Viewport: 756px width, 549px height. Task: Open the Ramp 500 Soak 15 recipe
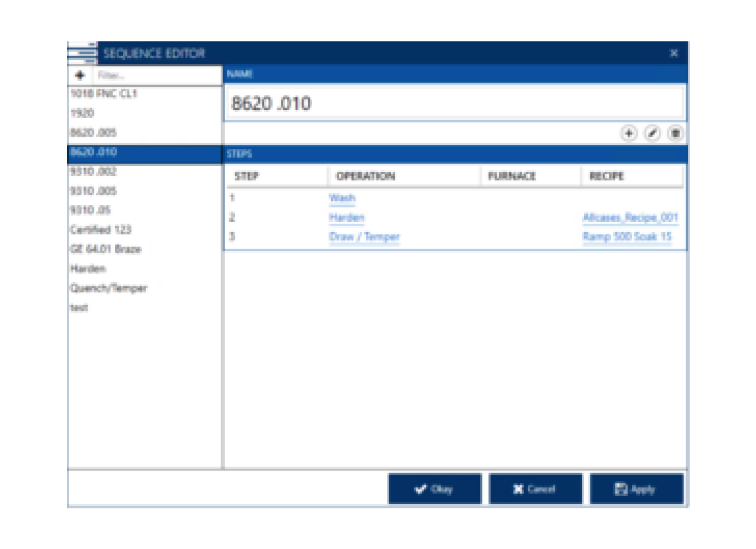pos(626,236)
